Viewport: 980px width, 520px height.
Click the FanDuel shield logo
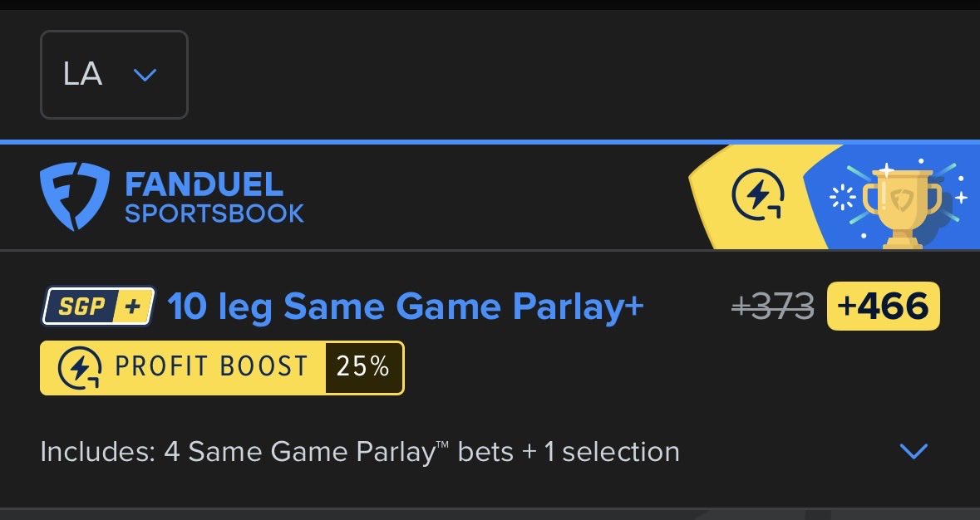click(x=74, y=196)
